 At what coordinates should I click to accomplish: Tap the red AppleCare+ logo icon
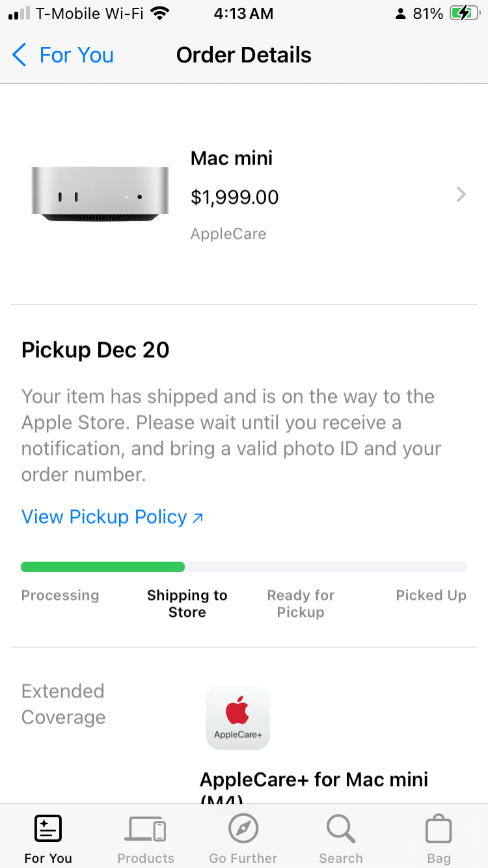coord(237,717)
